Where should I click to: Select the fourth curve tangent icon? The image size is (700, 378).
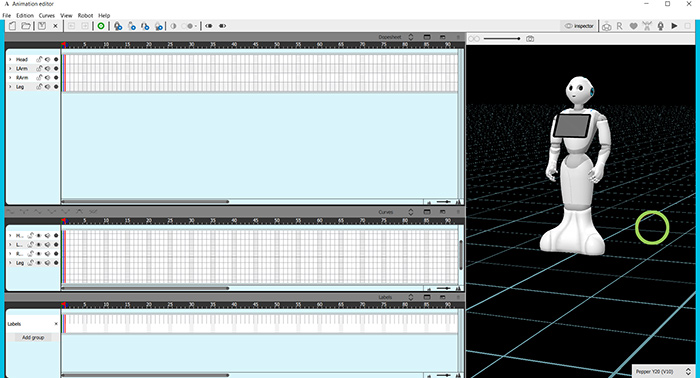[51, 212]
